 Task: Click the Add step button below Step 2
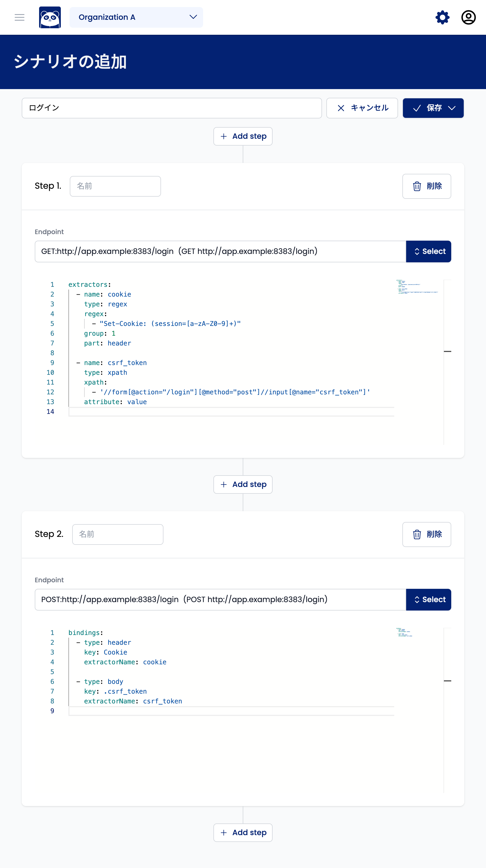[243, 833]
